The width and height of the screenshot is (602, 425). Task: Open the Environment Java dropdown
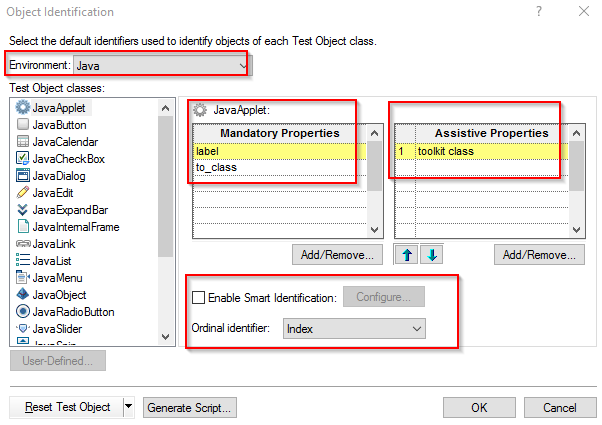pyautogui.click(x=161, y=66)
